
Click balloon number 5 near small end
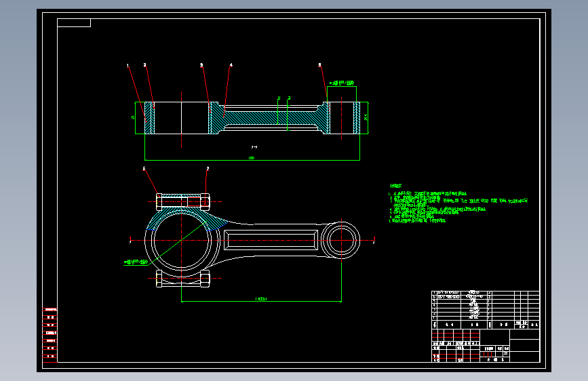[x=319, y=65]
